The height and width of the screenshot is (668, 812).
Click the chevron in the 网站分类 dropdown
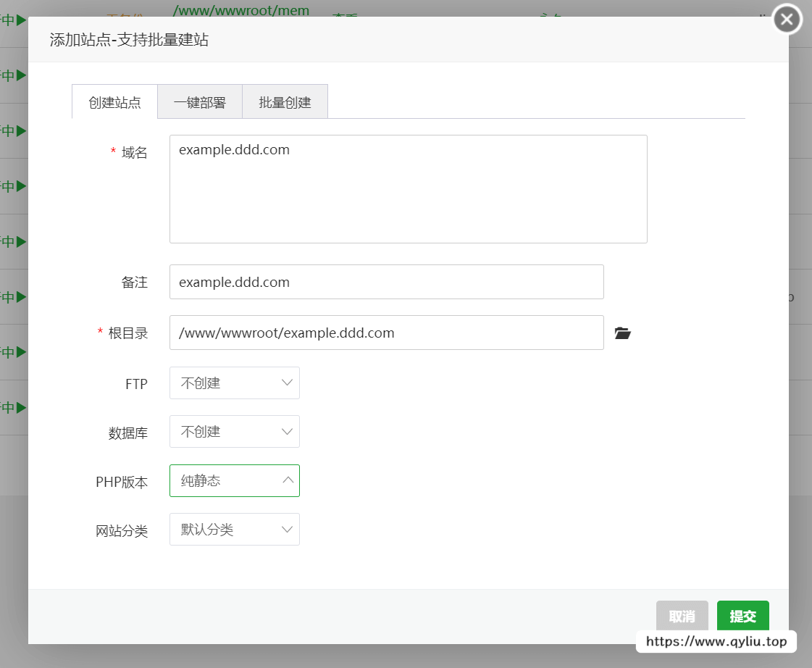tap(287, 530)
